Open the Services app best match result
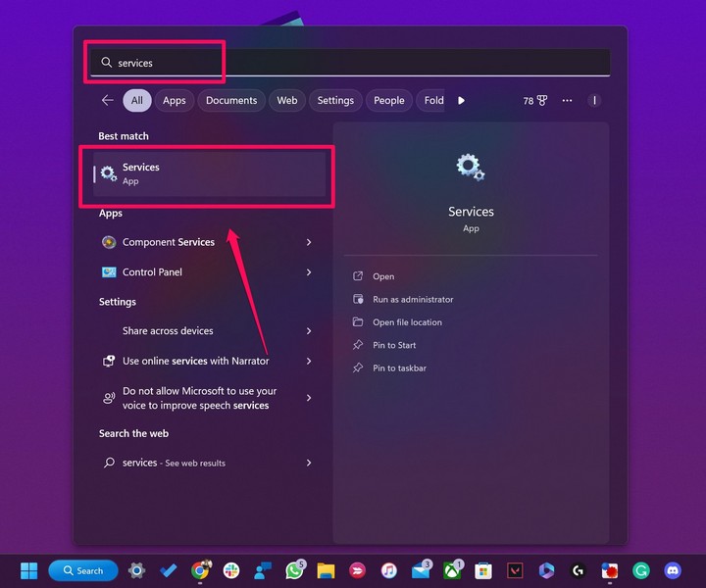 [x=210, y=173]
